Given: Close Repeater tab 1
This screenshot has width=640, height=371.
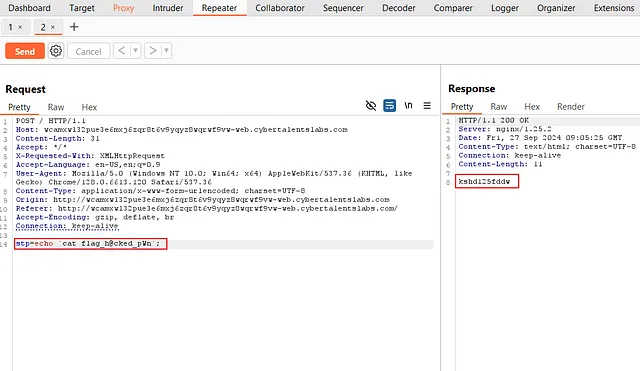Looking at the screenshot, I should tap(20, 27).
